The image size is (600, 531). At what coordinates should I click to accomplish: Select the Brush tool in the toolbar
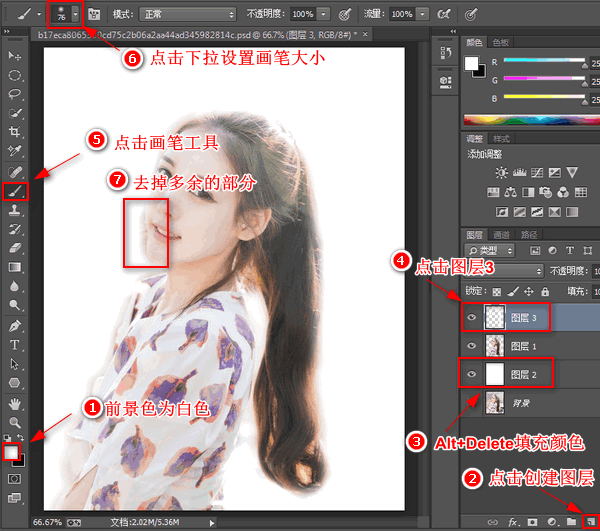(16, 190)
